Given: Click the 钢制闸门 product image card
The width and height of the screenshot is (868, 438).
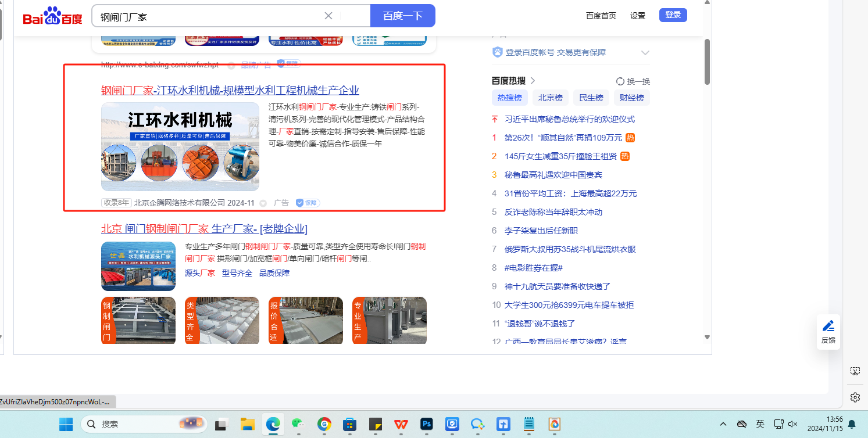Looking at the screenshot, I should click(x=138, y=321).
